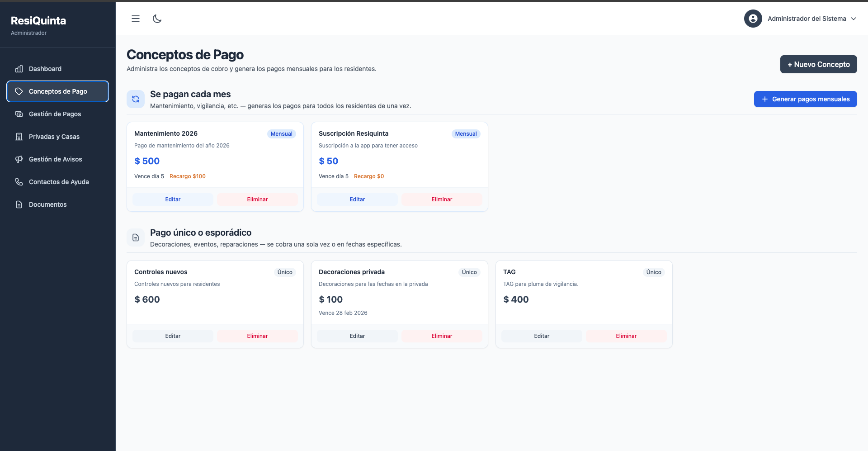This screenshot has width=868, height=451.
Task: Click the $ 50 amount
Action: [329, 161]
